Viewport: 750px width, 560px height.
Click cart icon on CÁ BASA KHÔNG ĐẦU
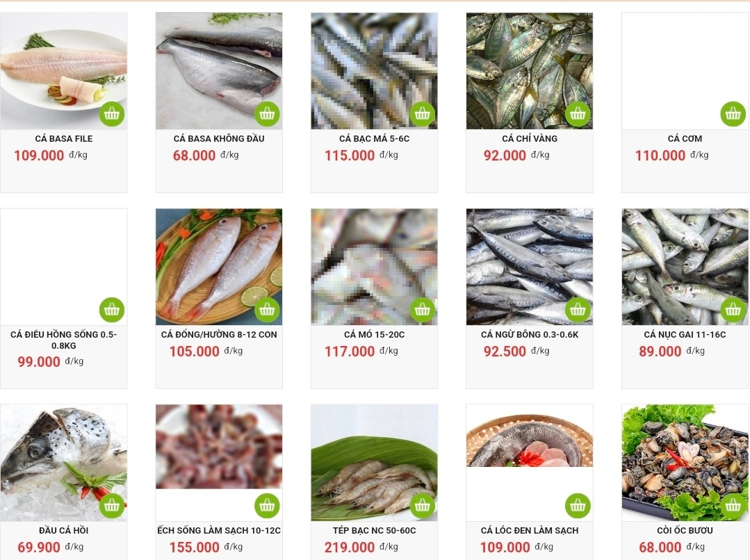point(267,114)
